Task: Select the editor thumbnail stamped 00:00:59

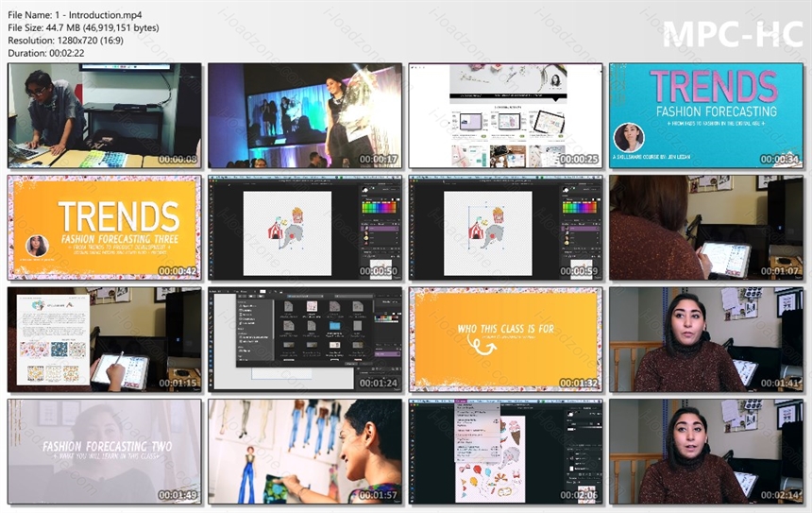Action: (505, 228)
